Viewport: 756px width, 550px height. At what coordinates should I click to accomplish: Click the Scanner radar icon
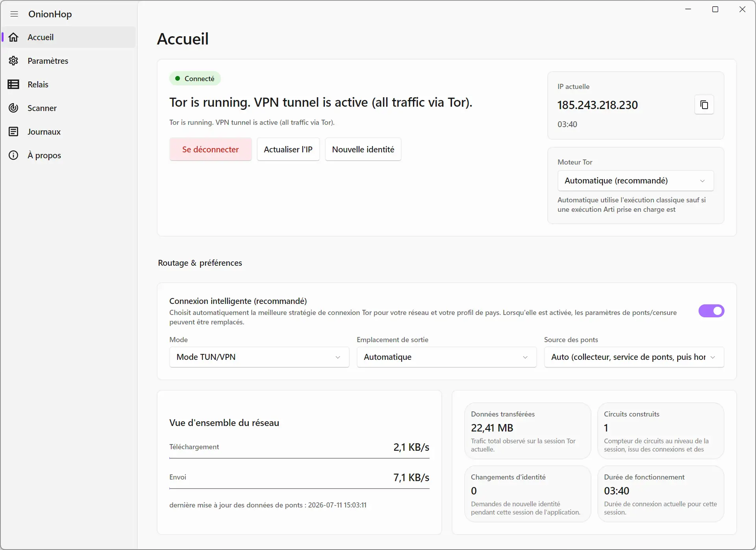pyautogui.click(x=13, y=108)
